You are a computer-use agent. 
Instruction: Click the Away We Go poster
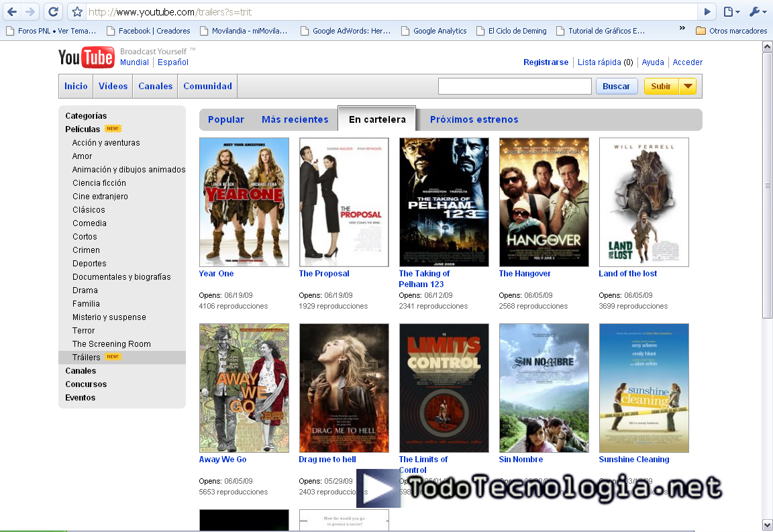point(244,388)
